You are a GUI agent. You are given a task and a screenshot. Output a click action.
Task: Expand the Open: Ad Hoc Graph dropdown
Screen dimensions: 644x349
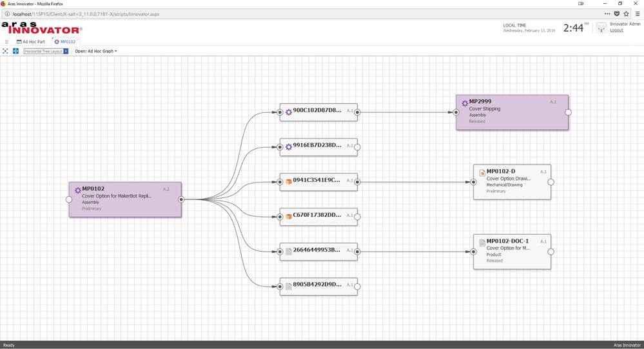click(x=96, y=51)
